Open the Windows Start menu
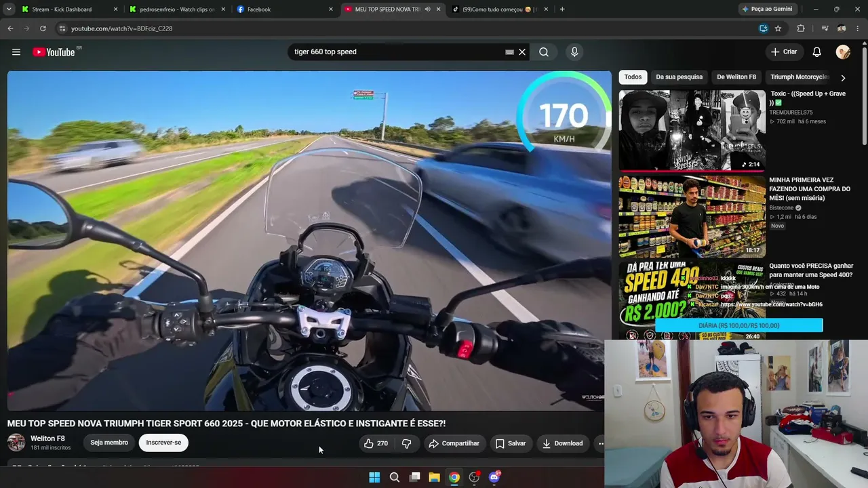The image size is (868, 488). [x=374, y=477]
